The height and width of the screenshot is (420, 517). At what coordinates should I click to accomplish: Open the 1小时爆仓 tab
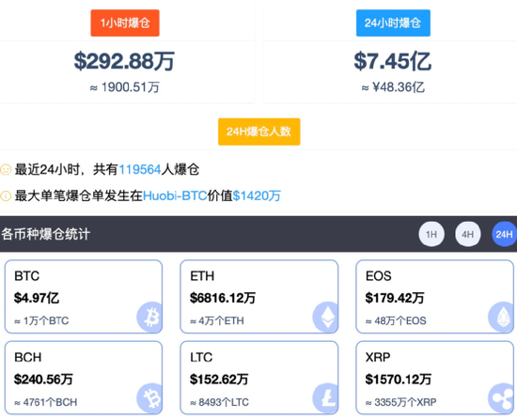(x=125, y=23)
